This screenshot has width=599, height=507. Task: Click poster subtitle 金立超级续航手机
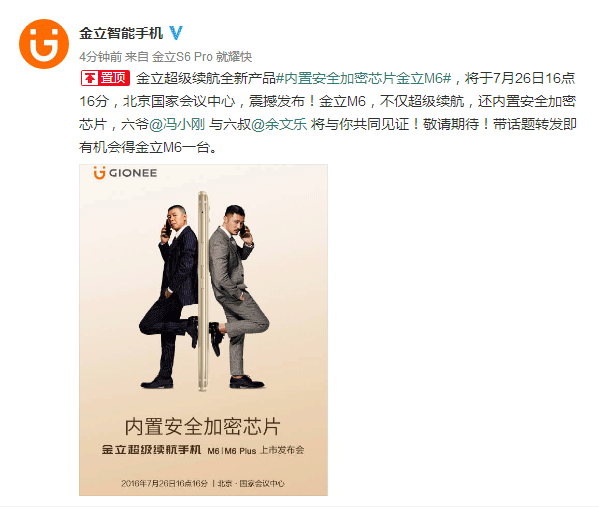pyautogui.click(x=151, y=449)
